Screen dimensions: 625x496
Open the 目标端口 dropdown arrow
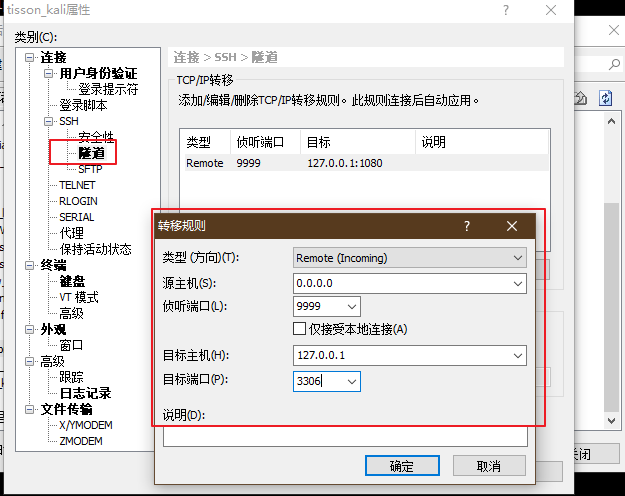click(x=351, y=381)
